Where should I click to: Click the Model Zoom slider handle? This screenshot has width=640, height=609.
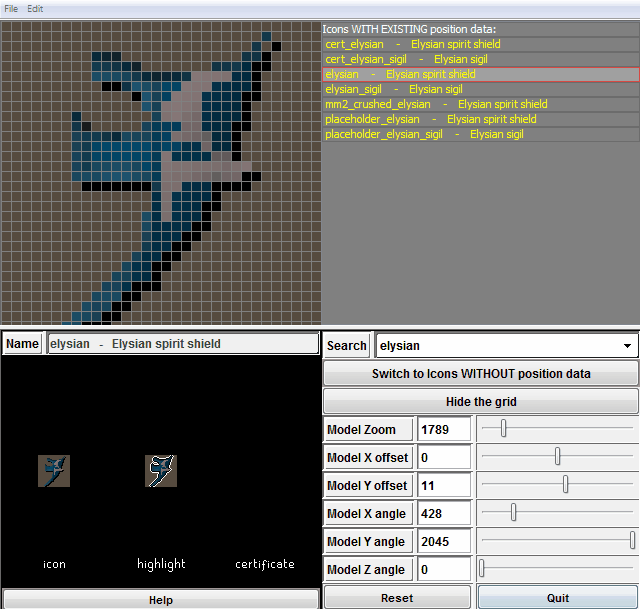[x=503, y=428]
